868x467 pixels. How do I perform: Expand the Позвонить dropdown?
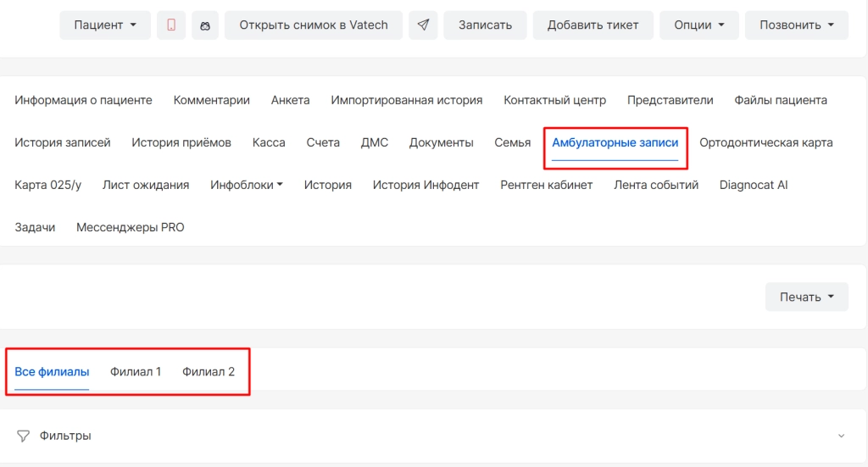coord(796,25)
